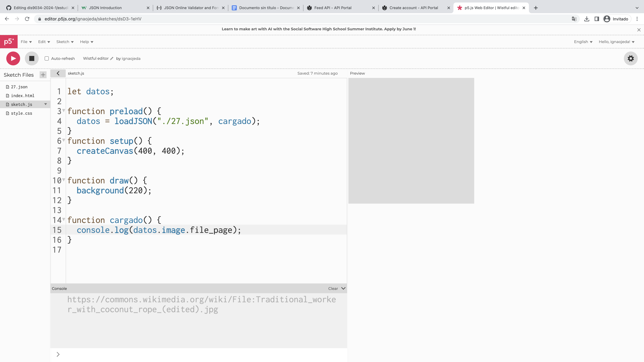Click the p5 logo
This screenshot has width=644, height=362.
[x=9, y=41]
